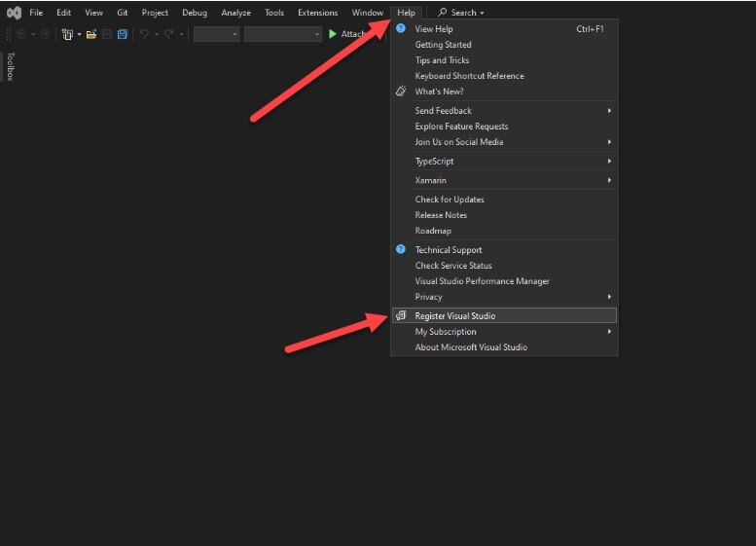Image resolution: width=756 pixels, height=546 pixels.
Task: Click the Open File folder icon
Action: pyautogui.click(x=91, y=34)
